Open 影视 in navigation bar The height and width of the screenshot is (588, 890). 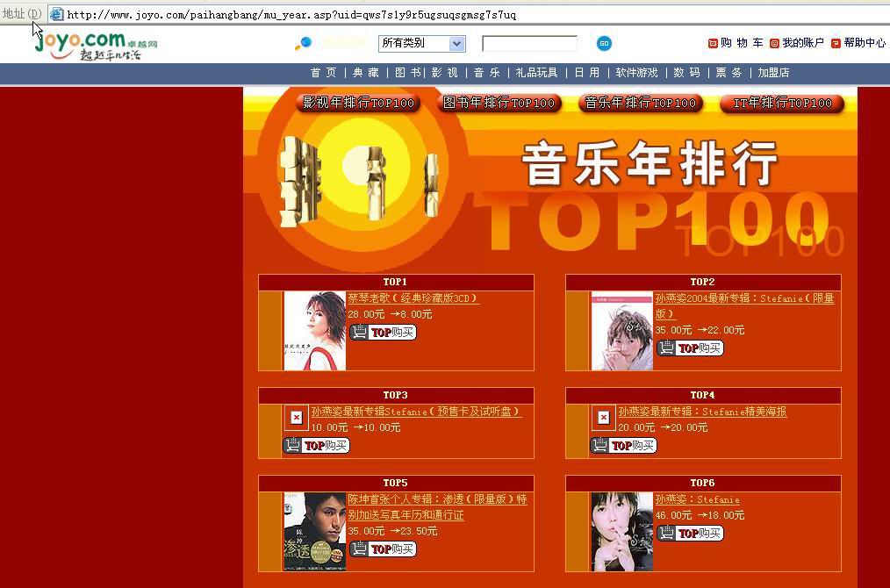[444, 73]
